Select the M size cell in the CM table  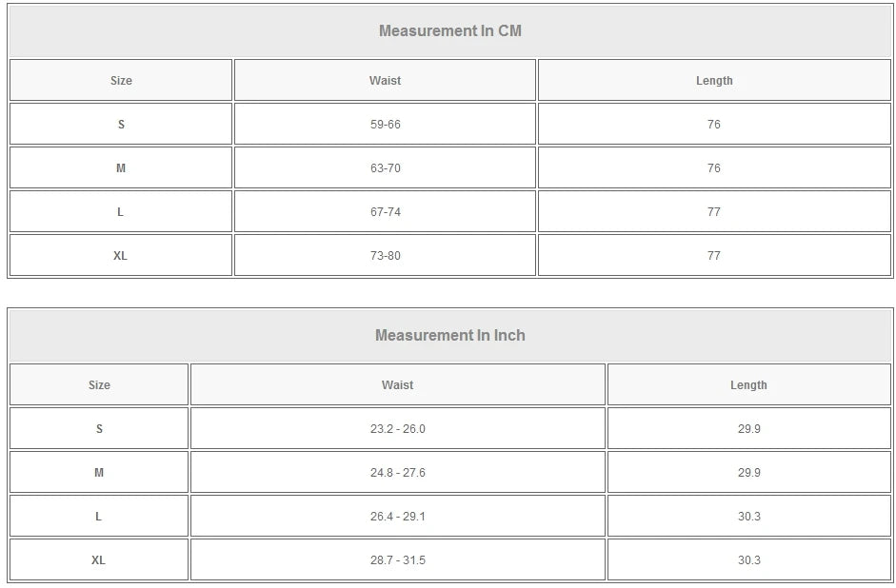point(120,168)
